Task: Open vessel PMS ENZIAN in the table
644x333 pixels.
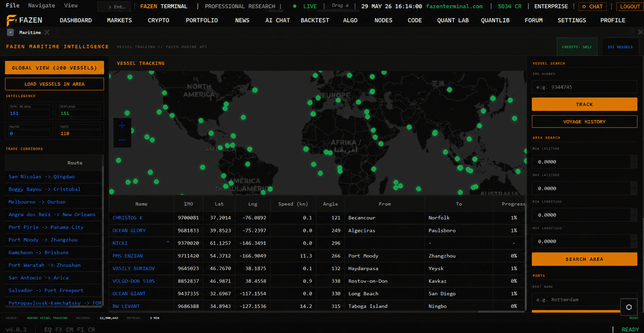Action: 127,256
